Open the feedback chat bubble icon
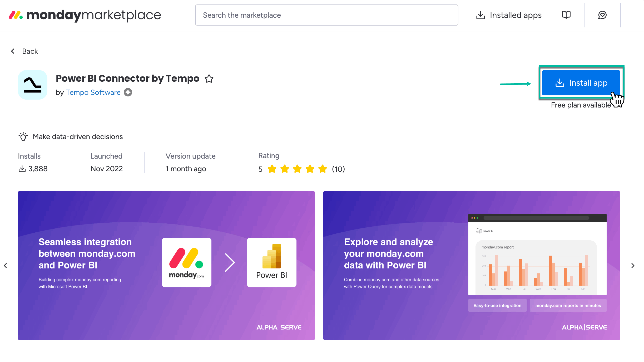 (602, 15)
